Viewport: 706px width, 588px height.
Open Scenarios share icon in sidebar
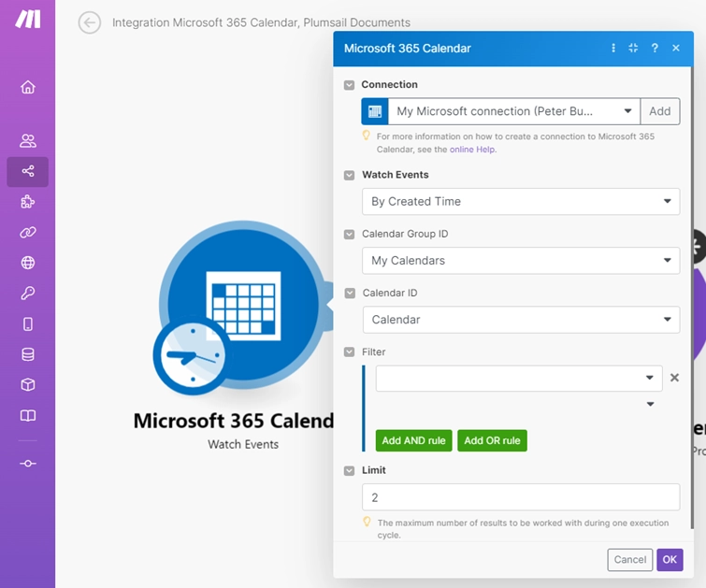pyautogui.click(x=28, y=171)
